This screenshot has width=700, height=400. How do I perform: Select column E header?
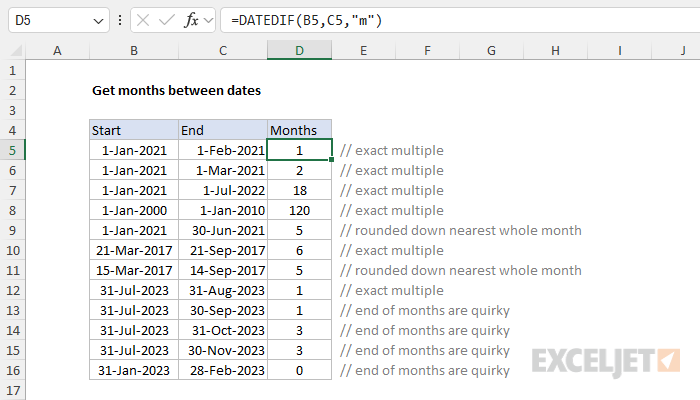tap(363, 50)
